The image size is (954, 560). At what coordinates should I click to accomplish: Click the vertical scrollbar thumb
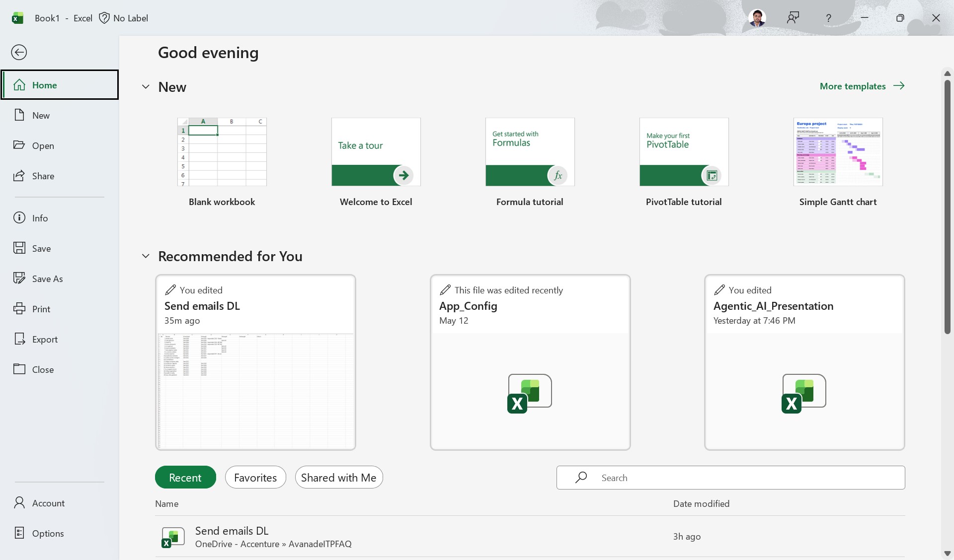(x=947, y=206)
